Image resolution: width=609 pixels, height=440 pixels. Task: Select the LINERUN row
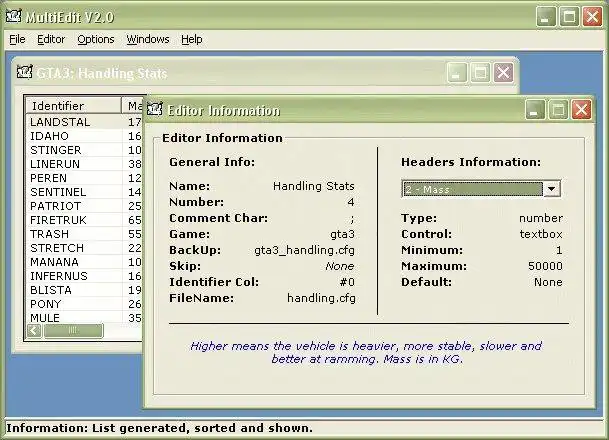[85, 164]
